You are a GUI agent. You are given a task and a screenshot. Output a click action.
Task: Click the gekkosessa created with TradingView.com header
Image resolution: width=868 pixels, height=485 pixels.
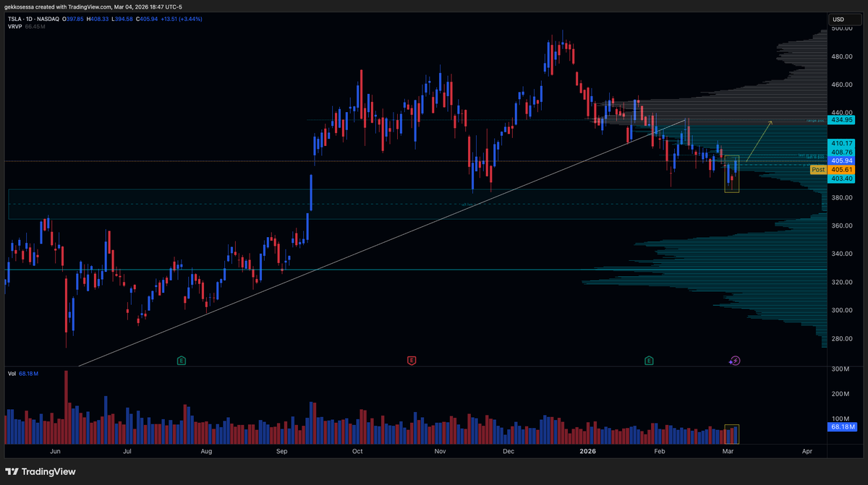93,7
